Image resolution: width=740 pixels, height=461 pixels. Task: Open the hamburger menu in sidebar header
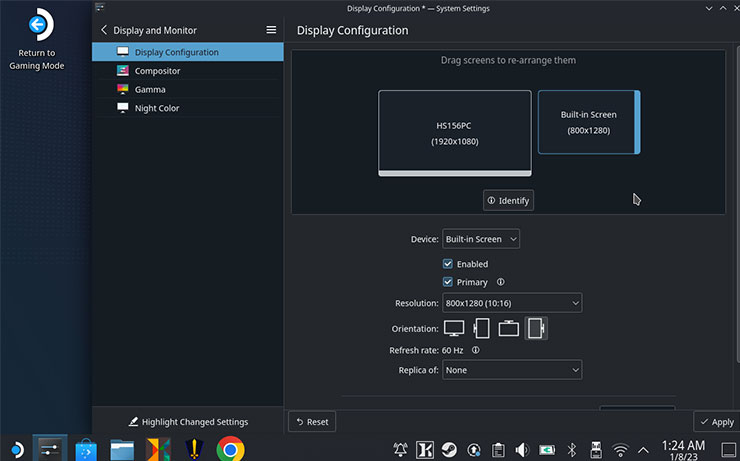pos(271,30)
